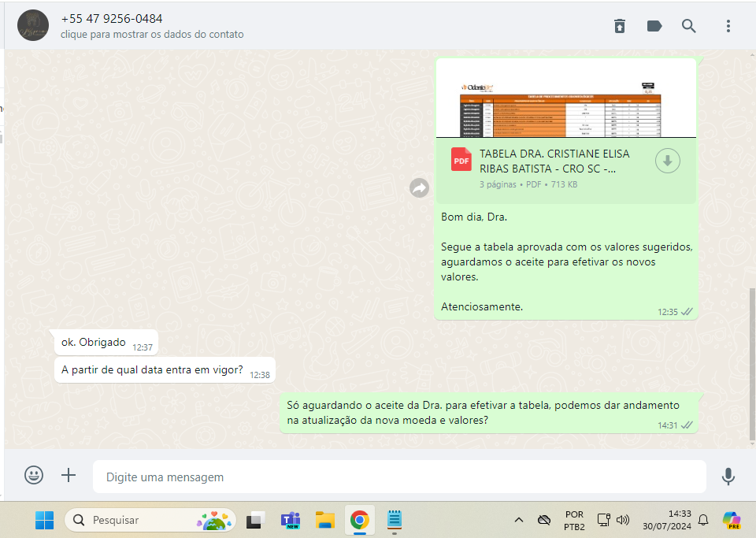Open File Explorer from taskbar
This screenshot has width=756, height=538.
pos(325,520)
